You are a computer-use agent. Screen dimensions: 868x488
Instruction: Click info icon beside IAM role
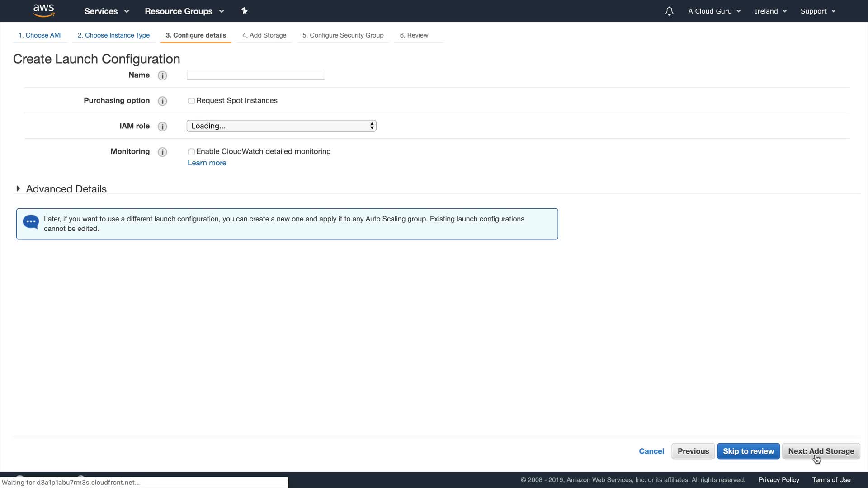tap(162, 127)
